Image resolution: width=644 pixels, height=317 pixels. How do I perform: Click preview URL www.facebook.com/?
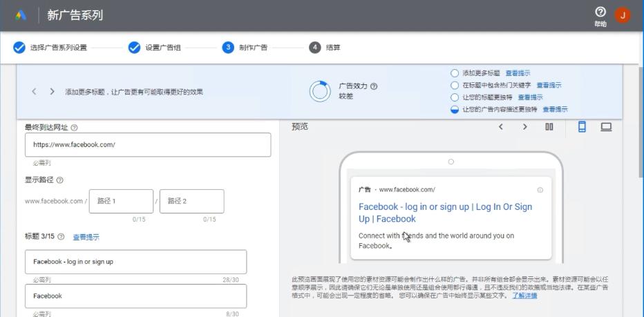407,190
